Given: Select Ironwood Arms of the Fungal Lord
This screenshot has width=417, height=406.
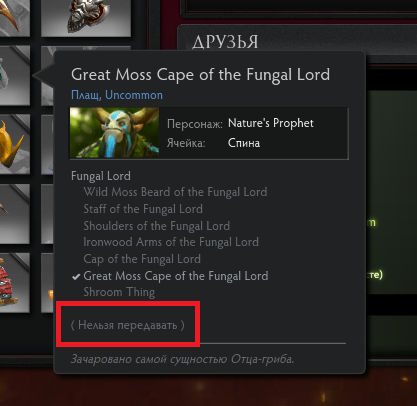Looking at the screenshot, I should [x=171, y=242].
